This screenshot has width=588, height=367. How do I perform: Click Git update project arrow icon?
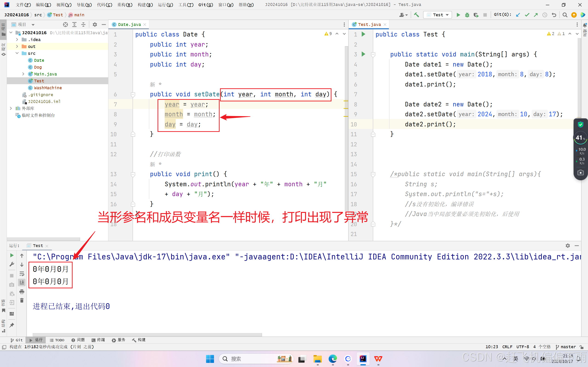[x=518, y=15]
